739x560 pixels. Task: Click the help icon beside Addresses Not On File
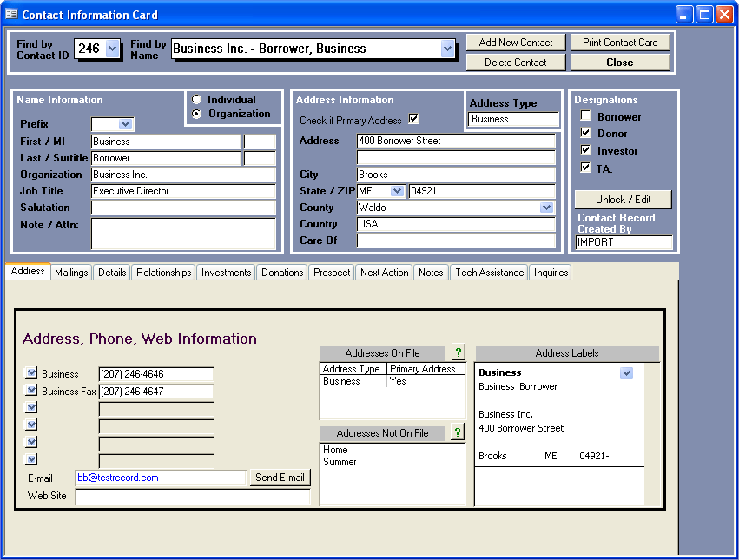458,432
